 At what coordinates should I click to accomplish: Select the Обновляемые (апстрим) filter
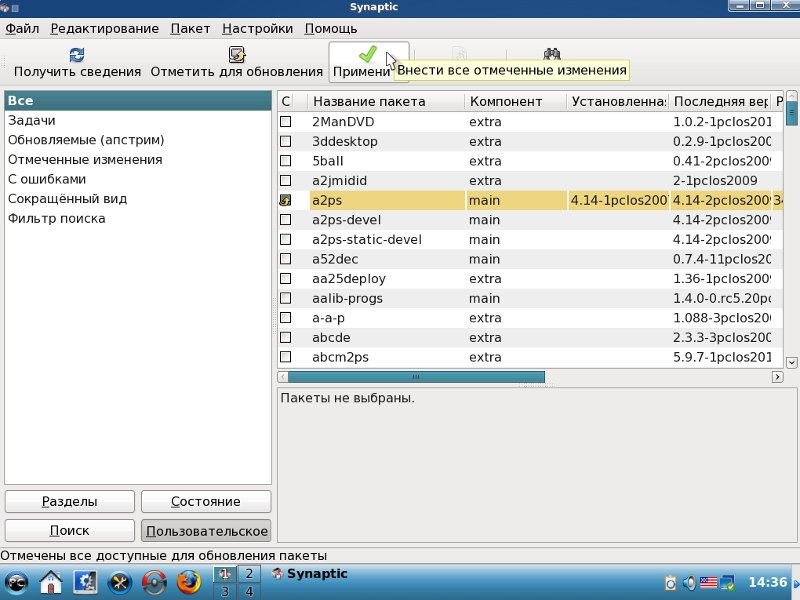86,140
